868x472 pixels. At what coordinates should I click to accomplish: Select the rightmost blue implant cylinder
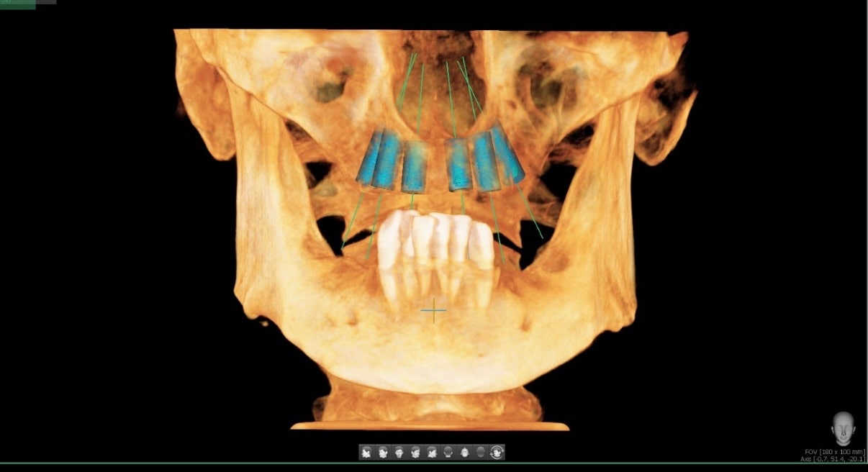(508, 153)
